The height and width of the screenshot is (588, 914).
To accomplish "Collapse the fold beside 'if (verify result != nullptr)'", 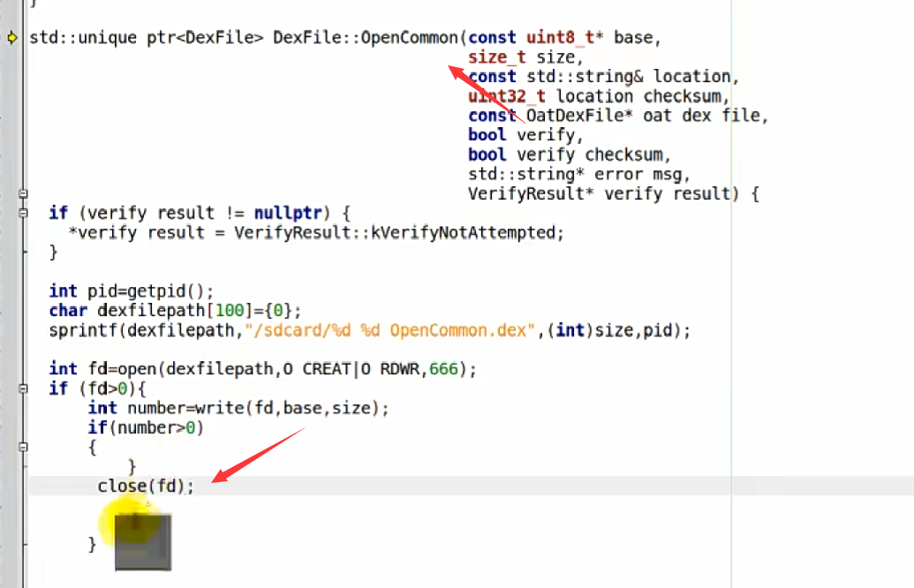I will click(23, 213).
